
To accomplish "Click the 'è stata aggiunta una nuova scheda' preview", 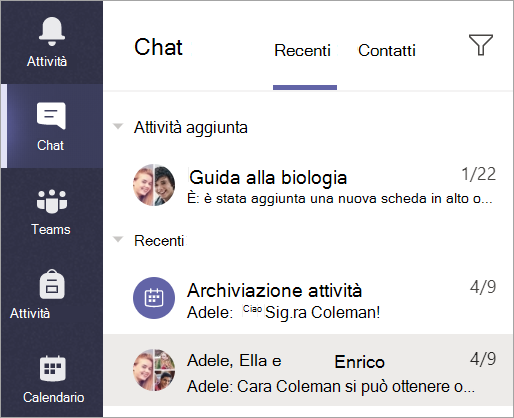I will coord(340,199).
